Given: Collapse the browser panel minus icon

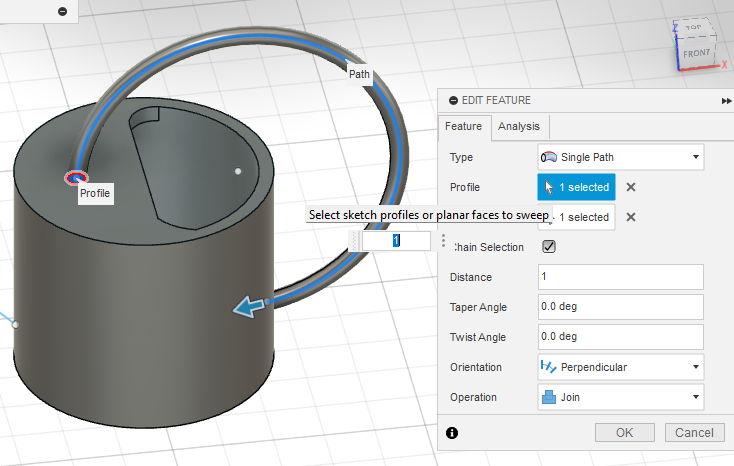Looking at the screenshot, I should pos(62,11).
